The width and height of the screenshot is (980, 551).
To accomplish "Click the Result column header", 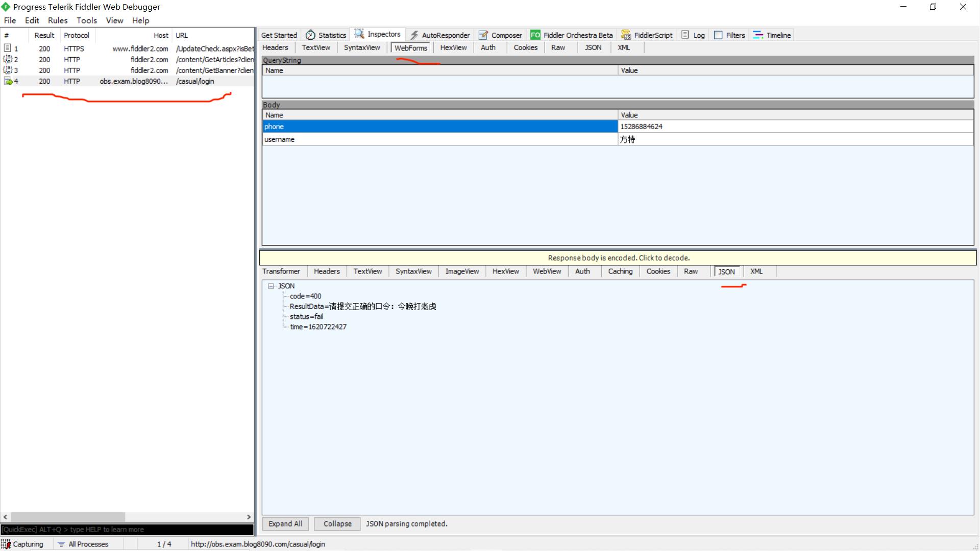I will (44, 35).
